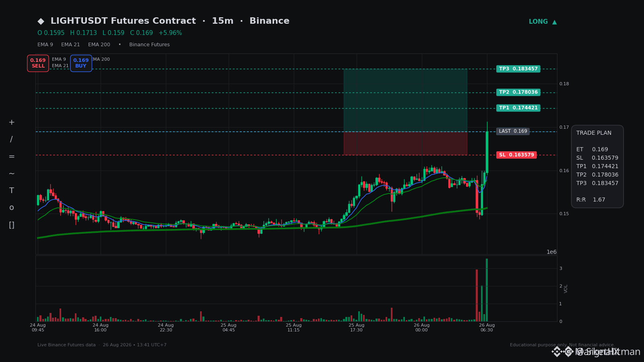This screenshot has height=362, width=644.
Task: Select EMA 21 in the header indicator row
Action: 70,45
